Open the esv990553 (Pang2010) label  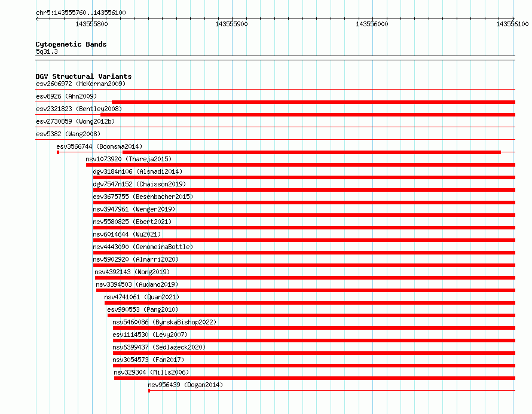pyautogui.click(x=143, y=309)
